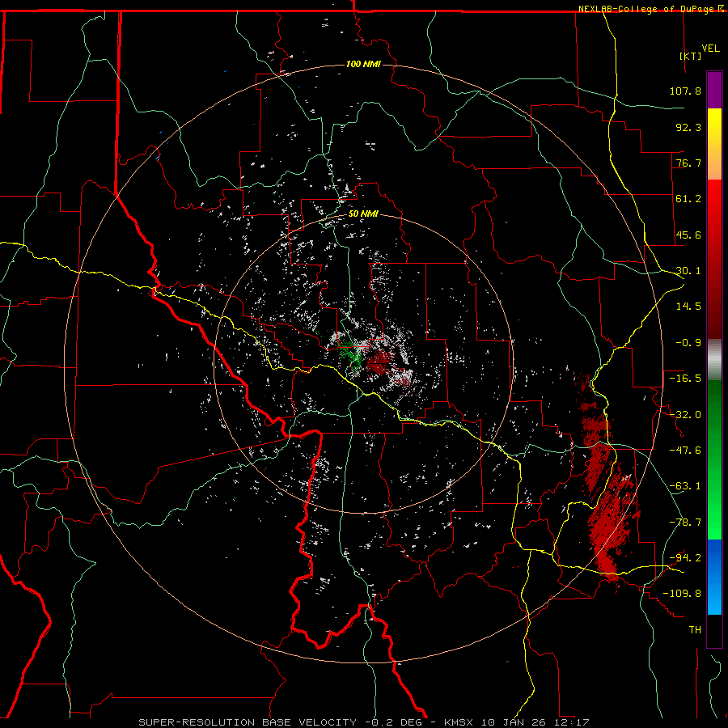Click the 107.8 legend value

(x=685, y=91)
